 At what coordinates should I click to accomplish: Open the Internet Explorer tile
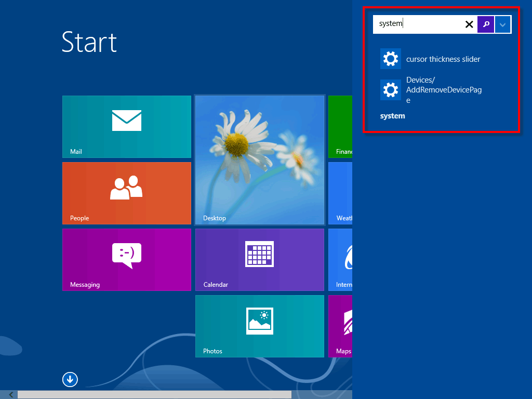(x=340, y=260)
